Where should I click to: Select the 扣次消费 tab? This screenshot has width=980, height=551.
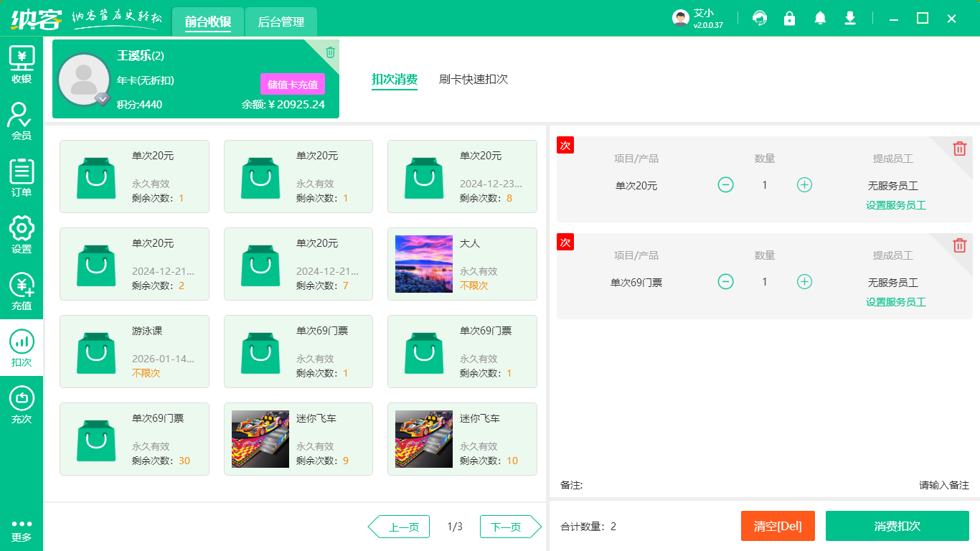pyautogui.click(x=395, y=80)
